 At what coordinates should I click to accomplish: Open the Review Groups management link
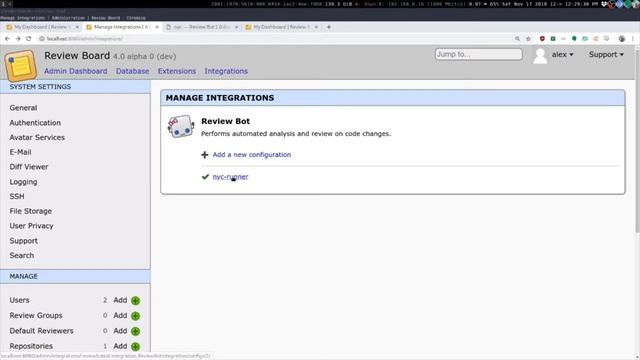(36, 316)
